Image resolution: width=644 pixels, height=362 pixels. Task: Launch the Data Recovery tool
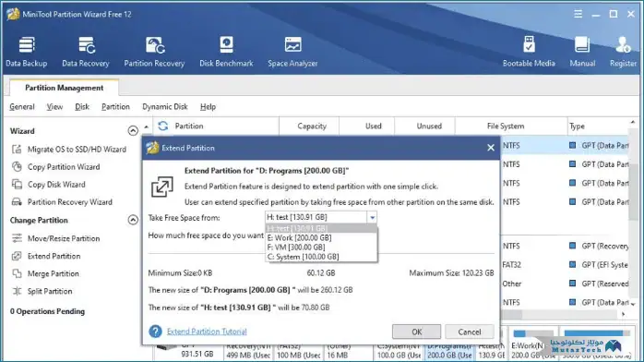pyautogui.click(x=86, y=52)
